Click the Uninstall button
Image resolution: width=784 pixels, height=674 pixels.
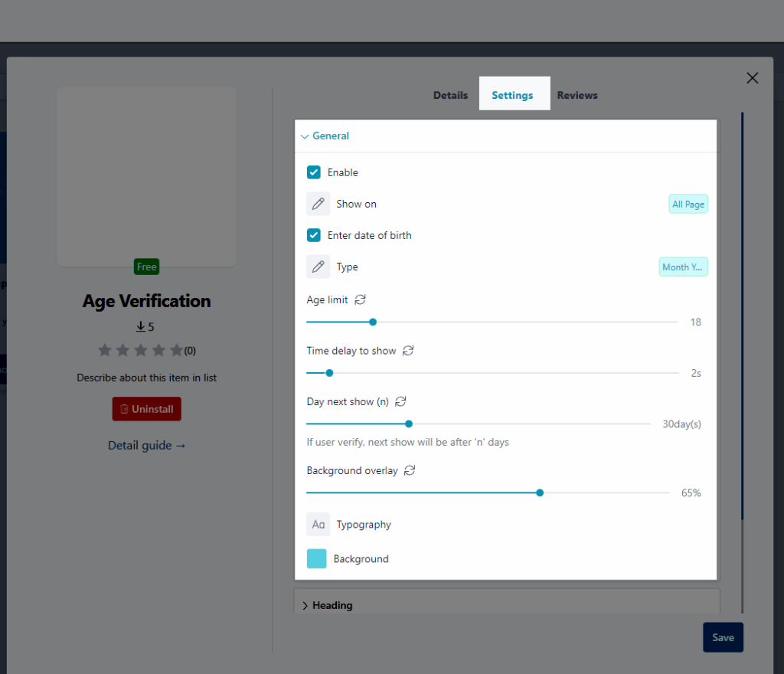[146, 409]
